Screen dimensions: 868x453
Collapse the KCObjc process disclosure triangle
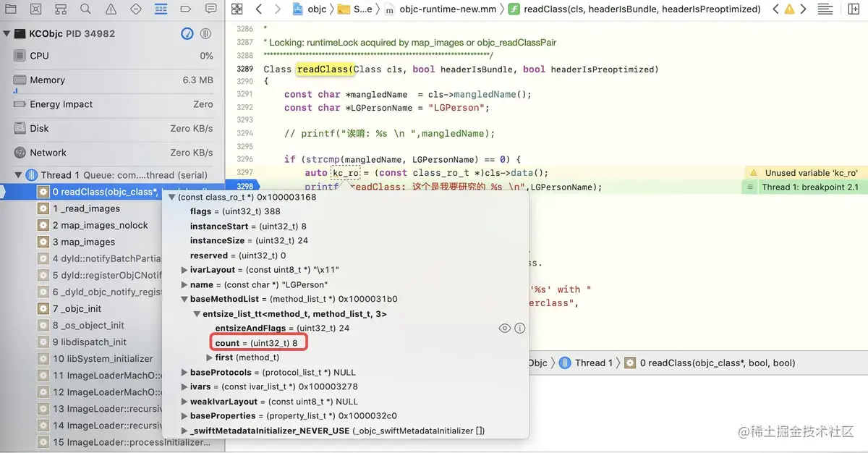(7, 34)
